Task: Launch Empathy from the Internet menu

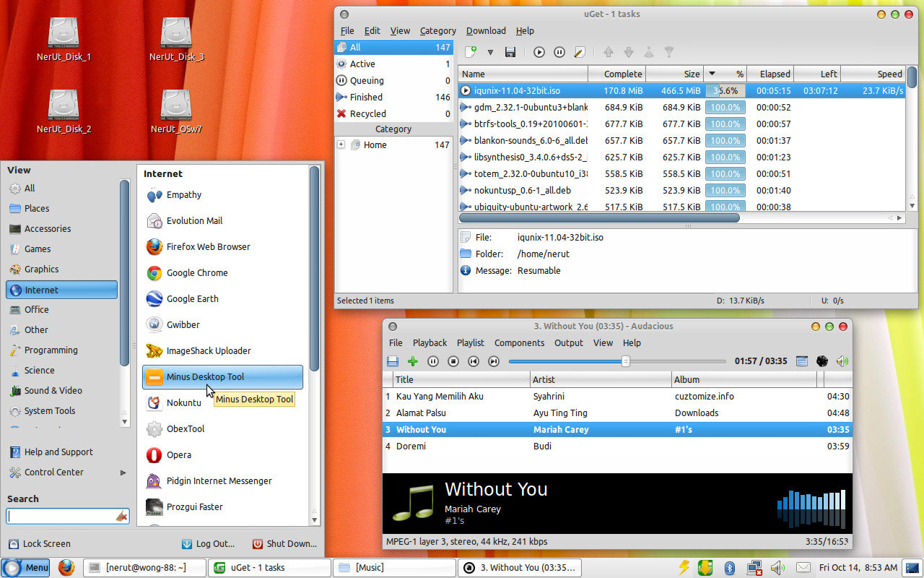Action: pos(222,194)
